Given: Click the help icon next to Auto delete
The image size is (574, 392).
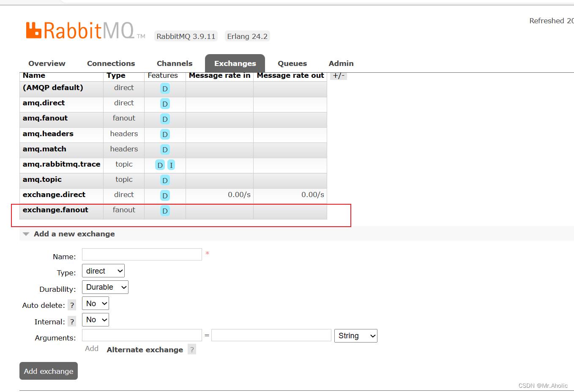Looking at the screenshot, I should [x=72, y=305].
